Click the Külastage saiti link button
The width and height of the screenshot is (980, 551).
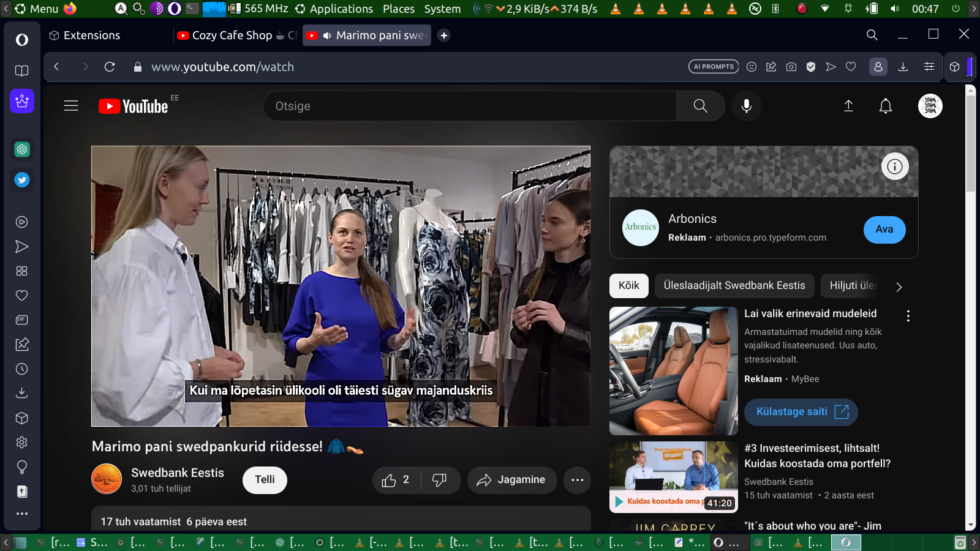point(801,412)
